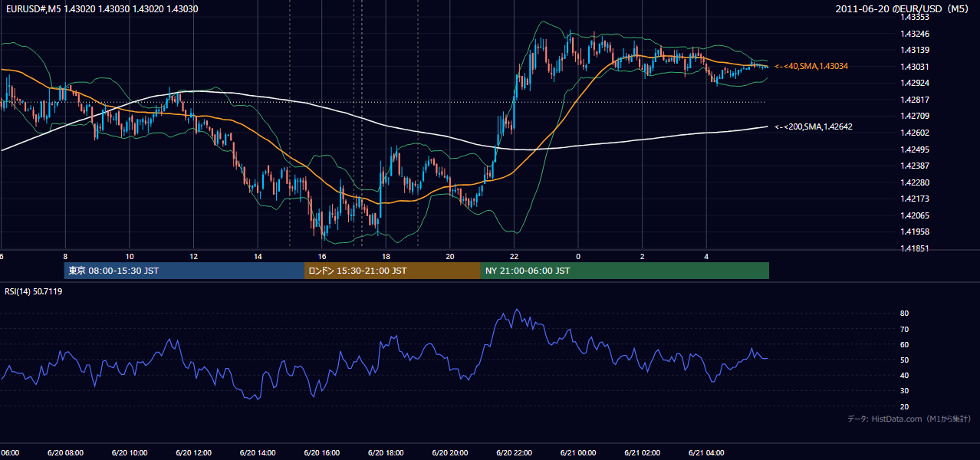Click RSI scale value 60

tap(904, 344)
